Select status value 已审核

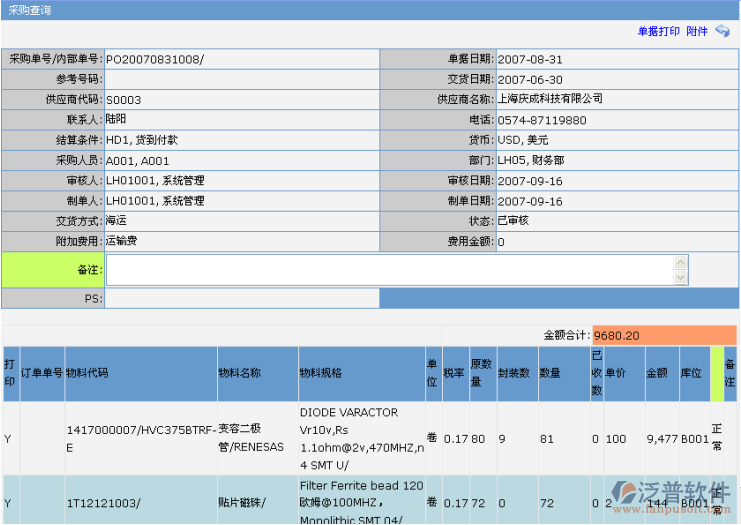[513, 221]
